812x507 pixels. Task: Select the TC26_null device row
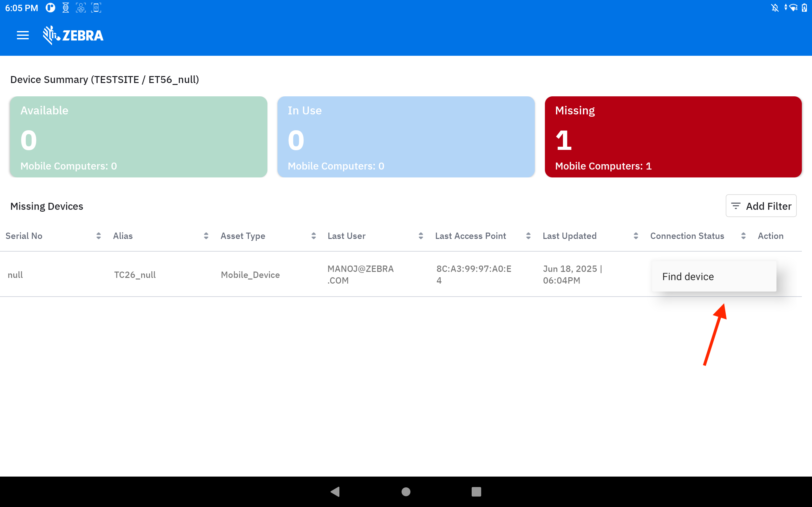click(x=135, y=275)
